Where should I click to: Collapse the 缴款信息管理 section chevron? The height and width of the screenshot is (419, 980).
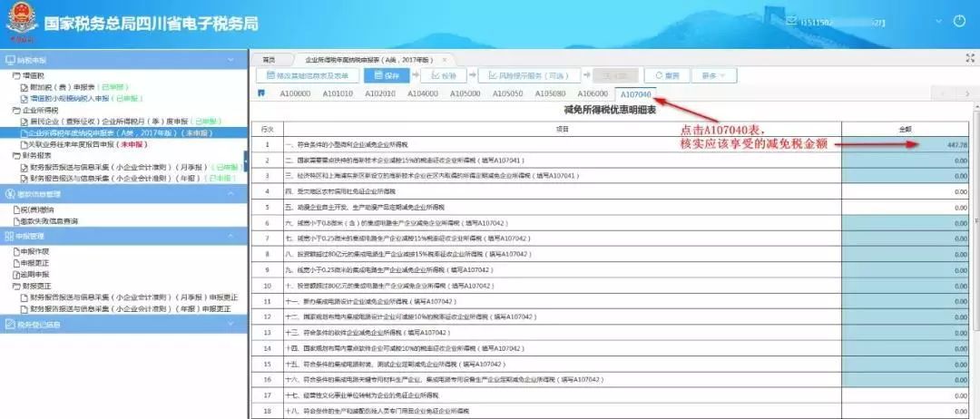[x=230, y=194]
